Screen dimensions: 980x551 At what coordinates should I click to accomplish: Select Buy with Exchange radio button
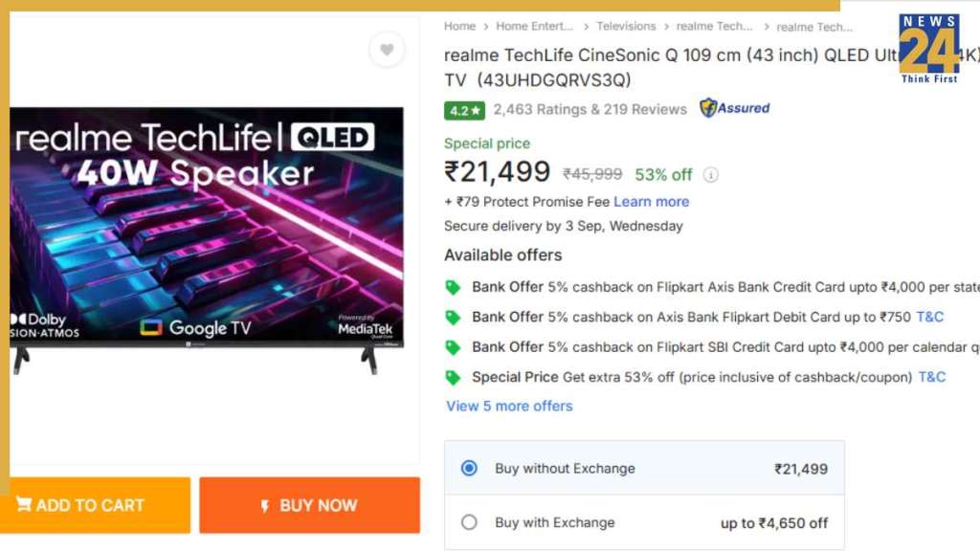[469, 522]
